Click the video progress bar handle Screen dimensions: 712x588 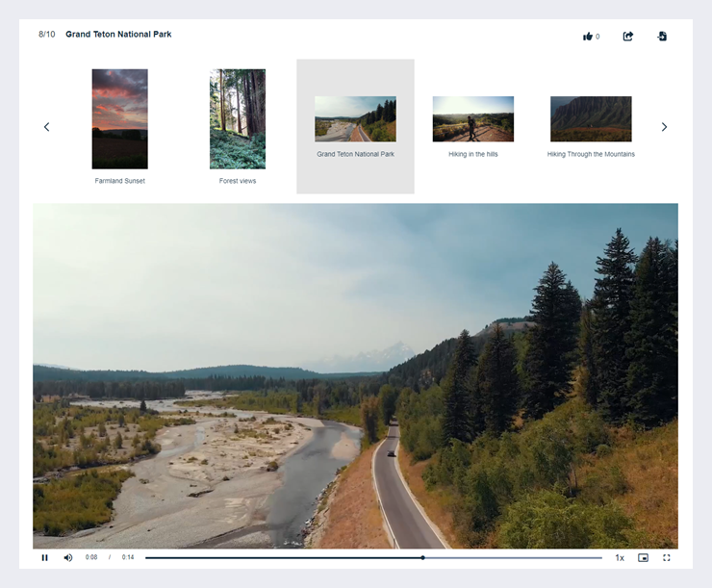[x=422, y=557]
